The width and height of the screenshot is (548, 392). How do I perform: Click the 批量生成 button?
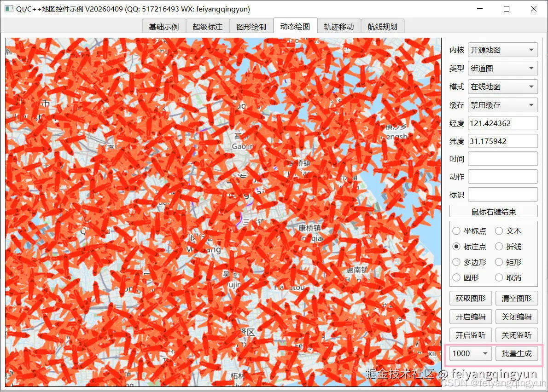[517, 353]
